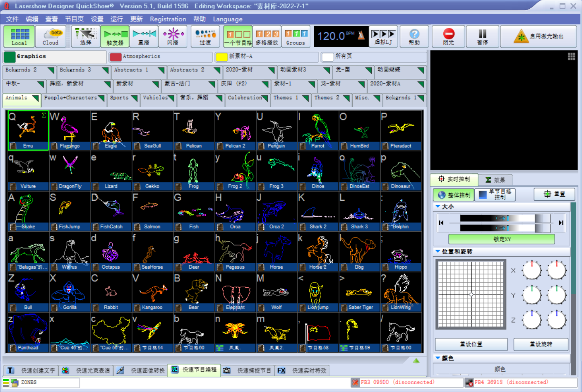This screenshot has width=582, height=392.
Task: Select the Local workspace icon
Action: click(x=19, y=36)
